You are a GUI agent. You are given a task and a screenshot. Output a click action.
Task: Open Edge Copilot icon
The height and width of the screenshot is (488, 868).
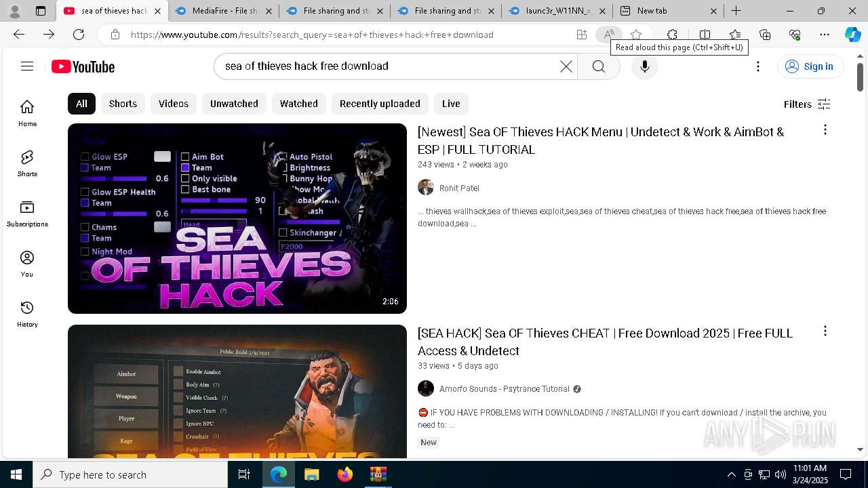(852, 35)
